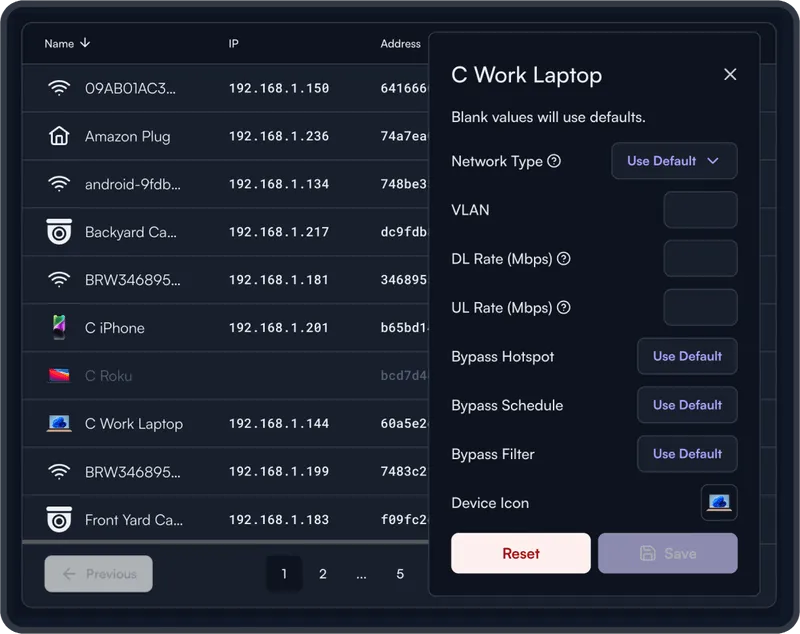The width and height of the screenshot is (800, 634).
Task: Open the Network Type Use Default dropdown
Action: click(x=674, y=161)
